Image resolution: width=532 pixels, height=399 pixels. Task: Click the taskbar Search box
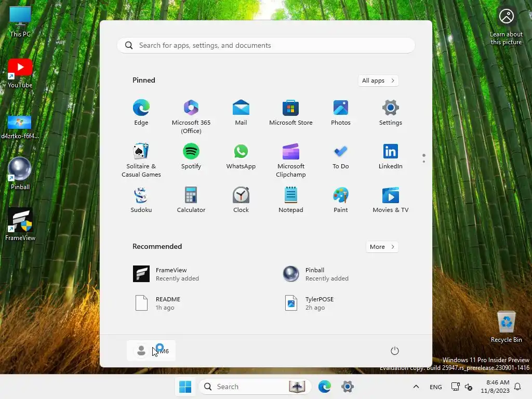(255, 387)
